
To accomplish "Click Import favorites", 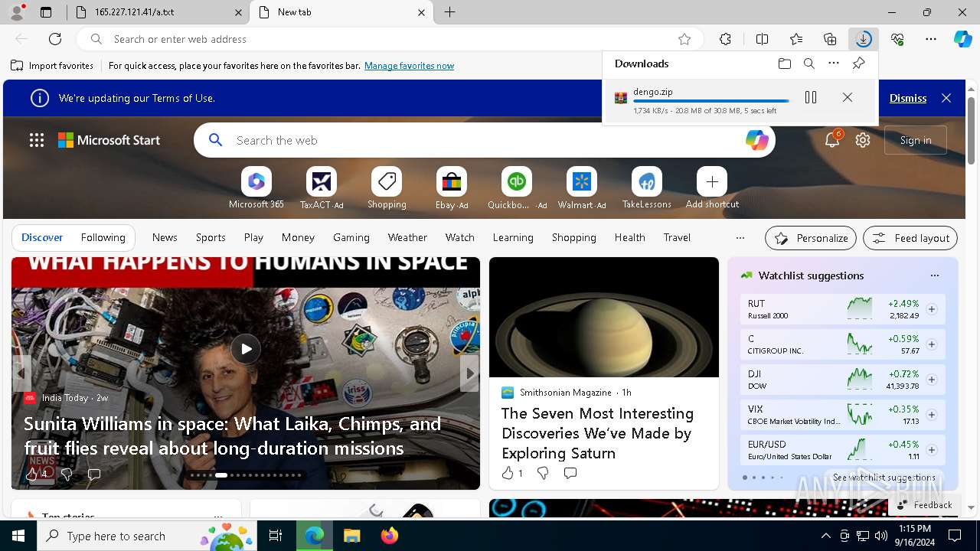I will coord(52,66).
